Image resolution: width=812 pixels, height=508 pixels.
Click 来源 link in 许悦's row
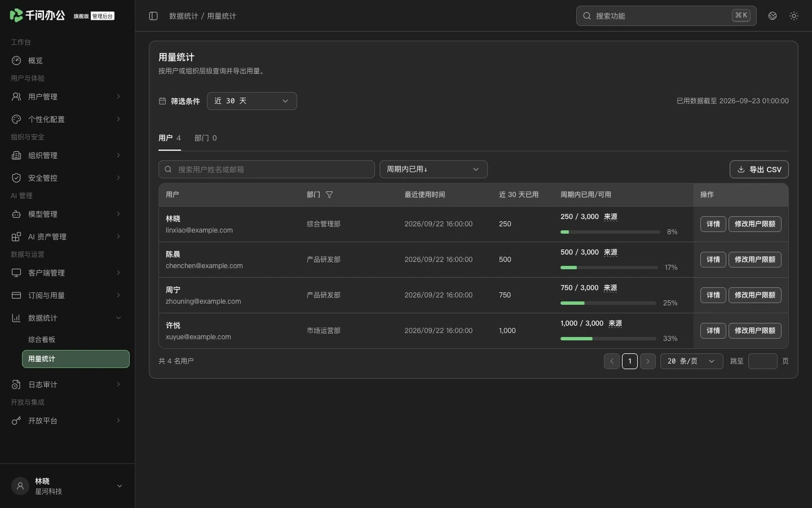point(615,323)
